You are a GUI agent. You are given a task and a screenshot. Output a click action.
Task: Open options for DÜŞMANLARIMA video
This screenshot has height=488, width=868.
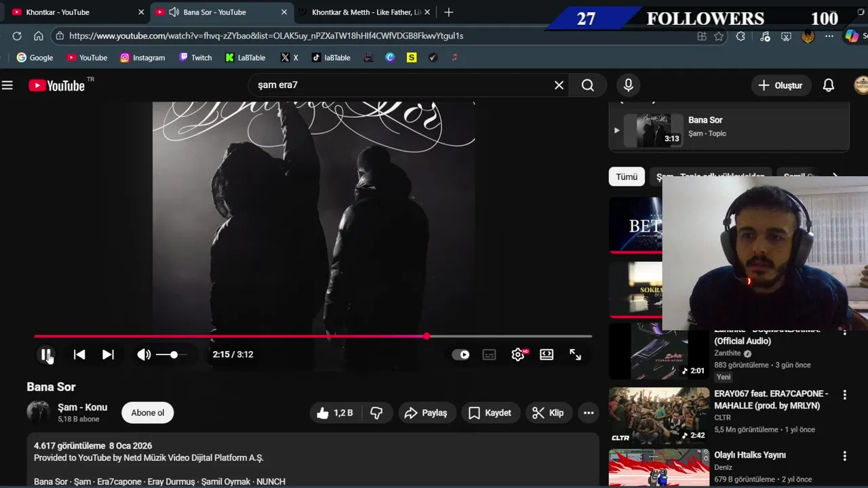point(844,332)
